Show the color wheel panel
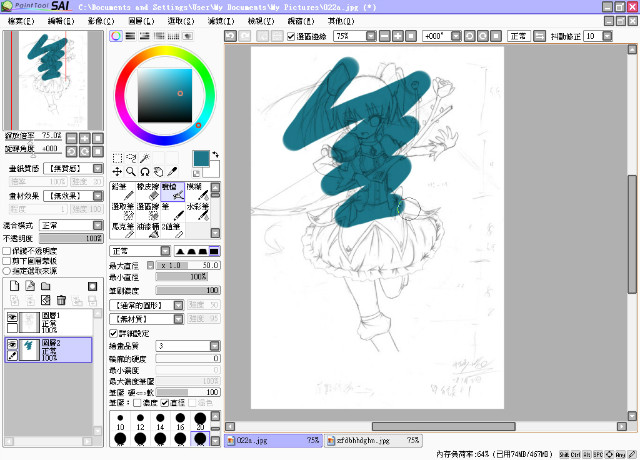 (x=116, y=36)
